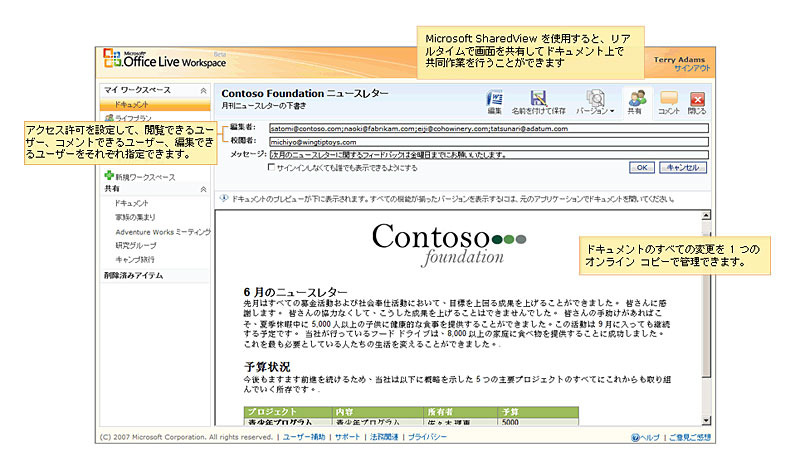Open the Version (バージョン) dropdown

coord(595,102)
